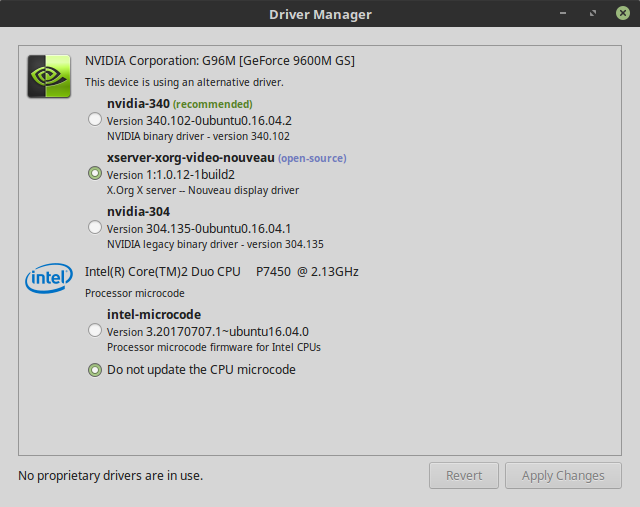Click the NVIDIA Corporation G96M device heading
640x507 pixels.
click(220, 60)
